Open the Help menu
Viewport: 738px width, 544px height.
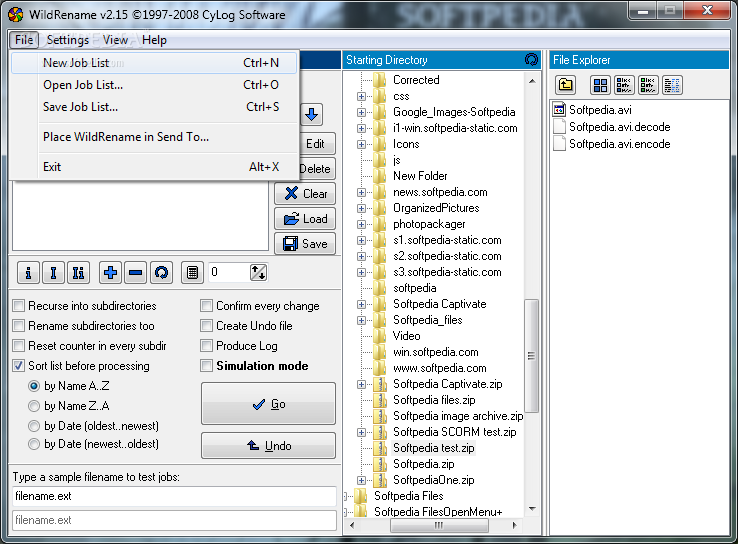coord(154,40)
